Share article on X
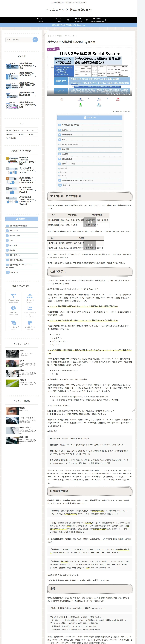This screenshot has width=145, height=644. (x=62, y=99)
